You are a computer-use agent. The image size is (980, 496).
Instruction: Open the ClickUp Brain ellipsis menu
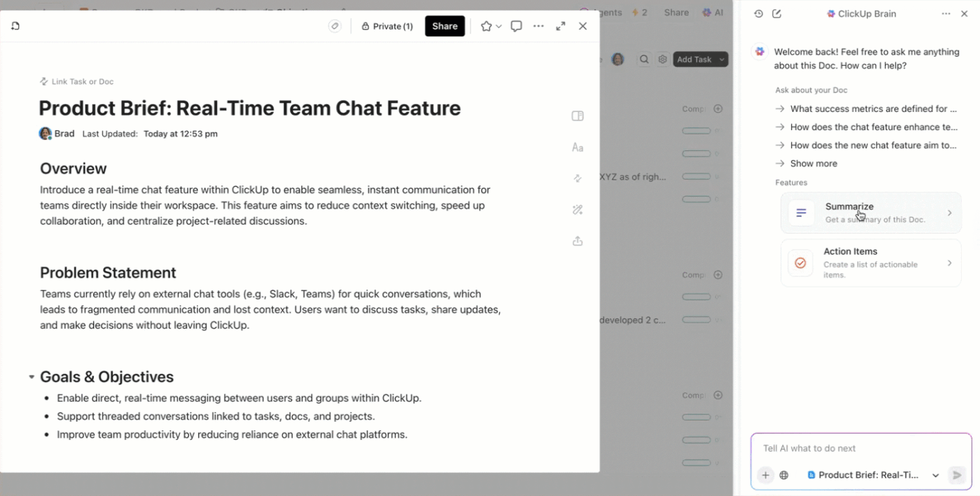(x=946, y=13)
